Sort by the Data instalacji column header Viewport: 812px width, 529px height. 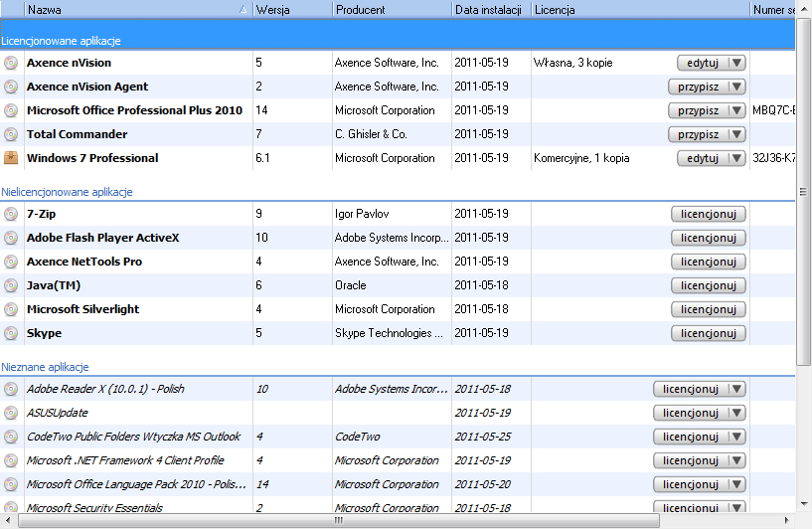(x=491, y=9)
